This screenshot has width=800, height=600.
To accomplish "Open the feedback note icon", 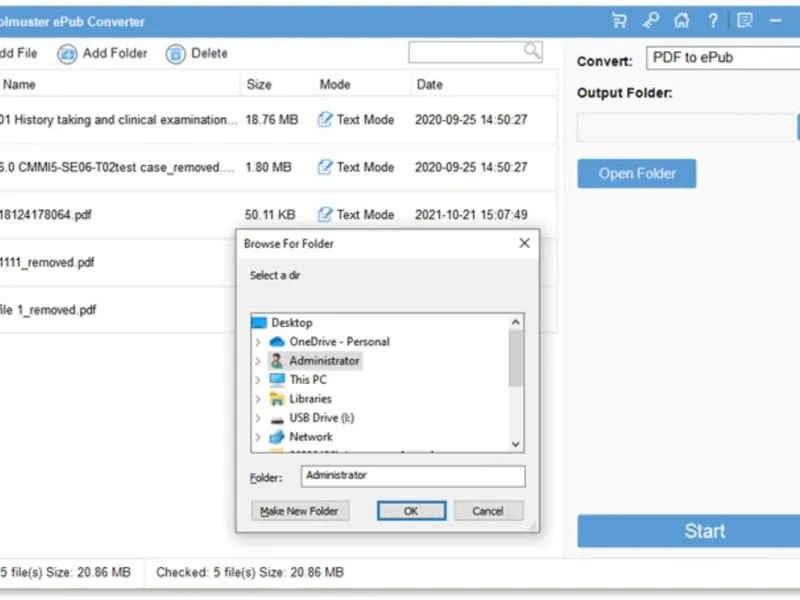I will pos(745,21).
